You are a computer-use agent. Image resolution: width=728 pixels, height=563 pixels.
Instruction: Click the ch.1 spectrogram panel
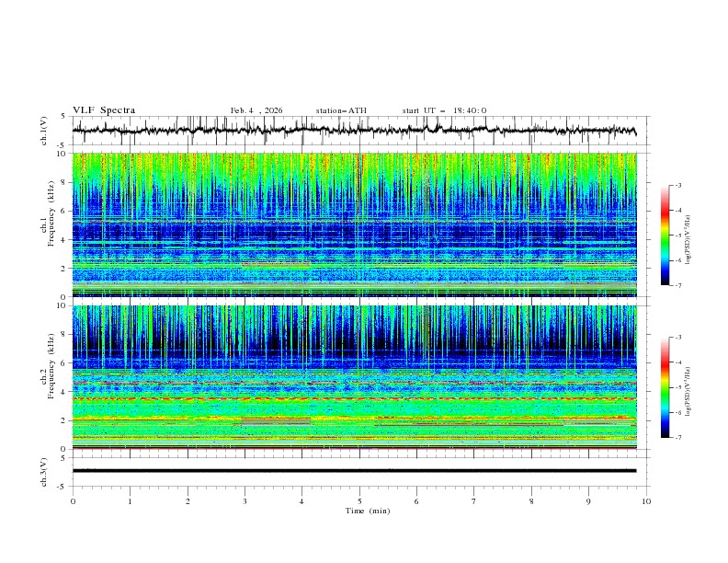[x=354, y=224]
